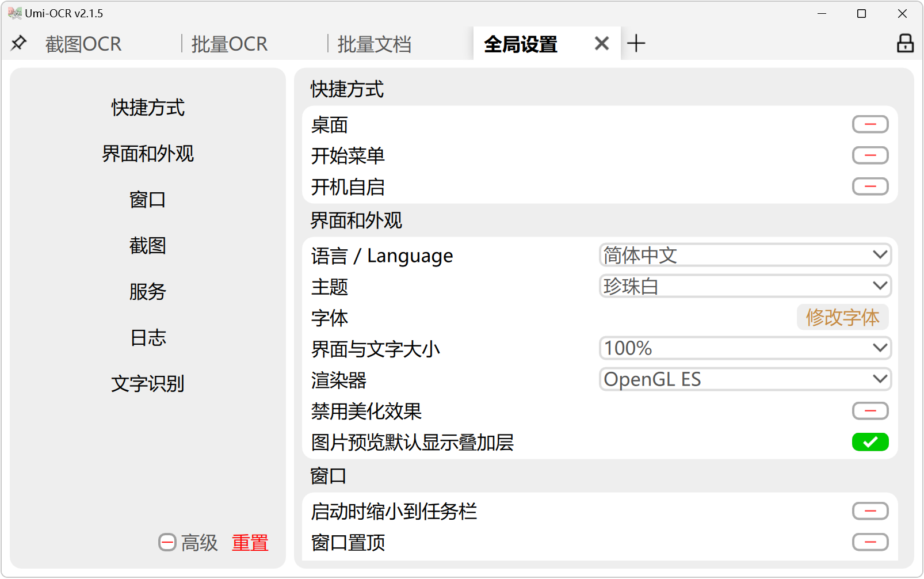Jump to 界面和外观 in sidebar
This screenshot has width=924, height=579.
click(x=148, y=154)
